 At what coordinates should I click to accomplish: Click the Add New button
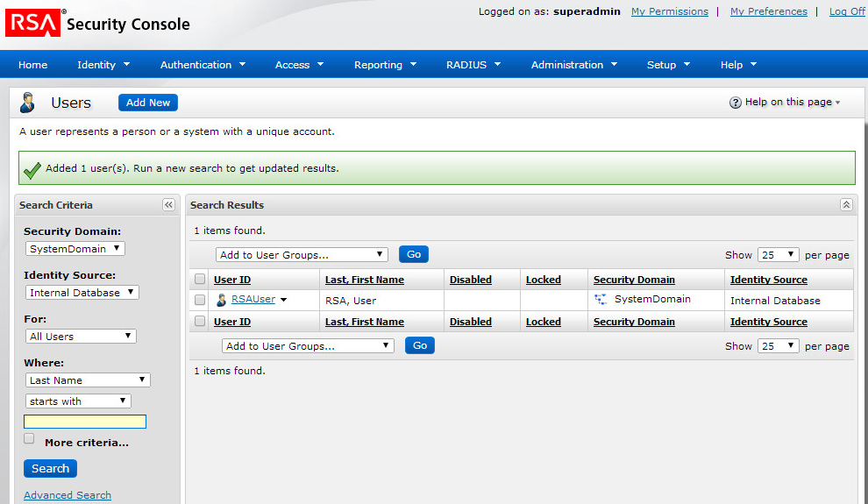148,103
